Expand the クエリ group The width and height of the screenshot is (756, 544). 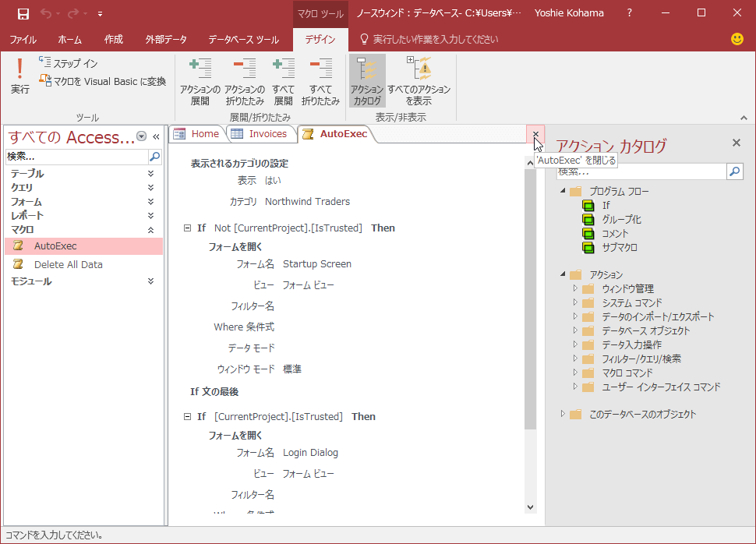click(x=151, y=188)
